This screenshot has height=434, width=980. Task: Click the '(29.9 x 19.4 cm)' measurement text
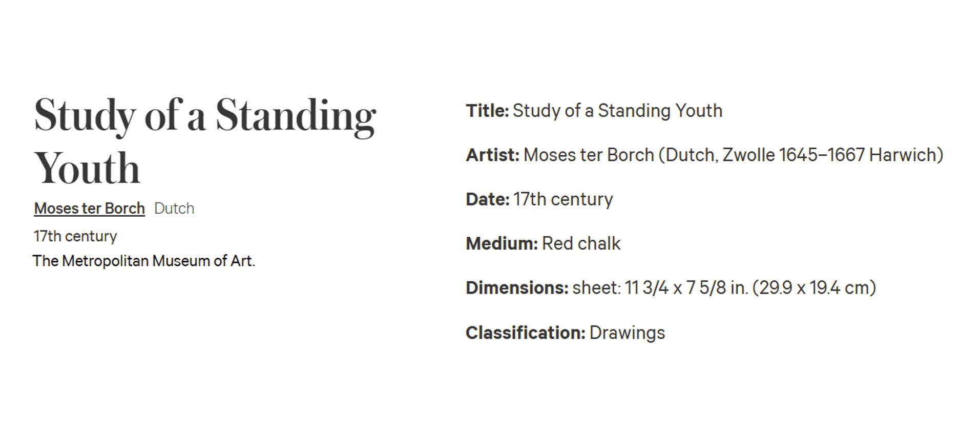point(814,288)
